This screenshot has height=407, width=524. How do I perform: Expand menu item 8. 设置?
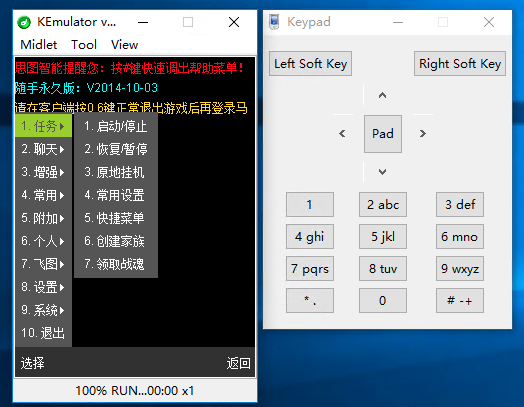[x=43, y=287]
